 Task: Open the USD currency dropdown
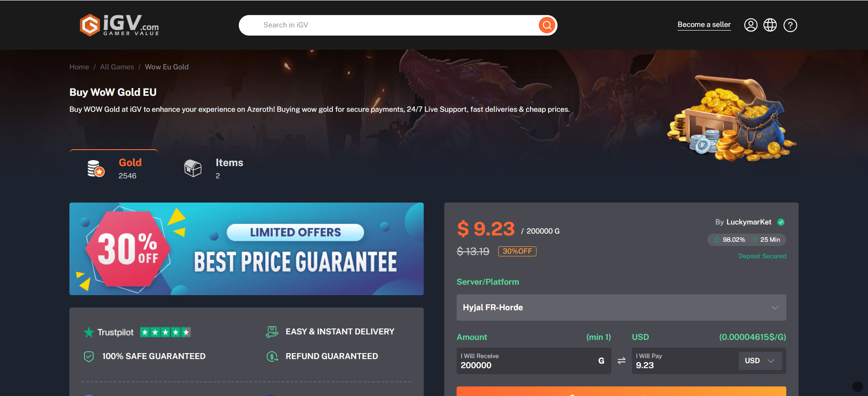click(760, 361)
